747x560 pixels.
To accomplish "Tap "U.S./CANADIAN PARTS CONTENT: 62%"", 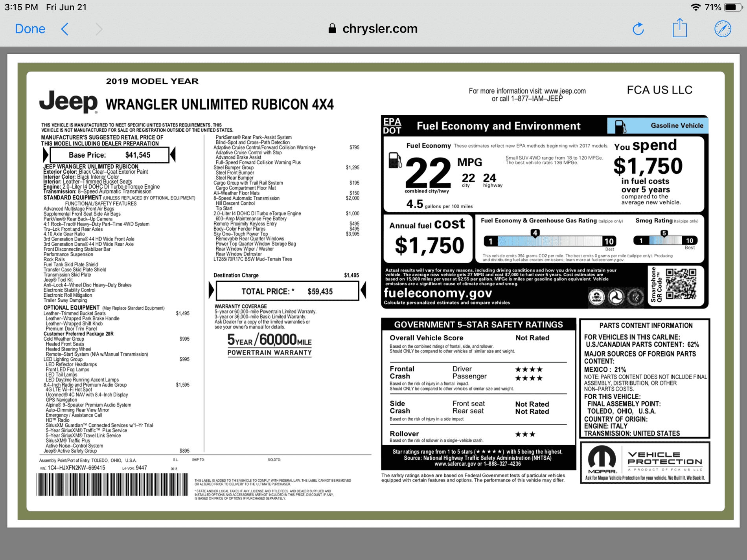I will [642, 345].
